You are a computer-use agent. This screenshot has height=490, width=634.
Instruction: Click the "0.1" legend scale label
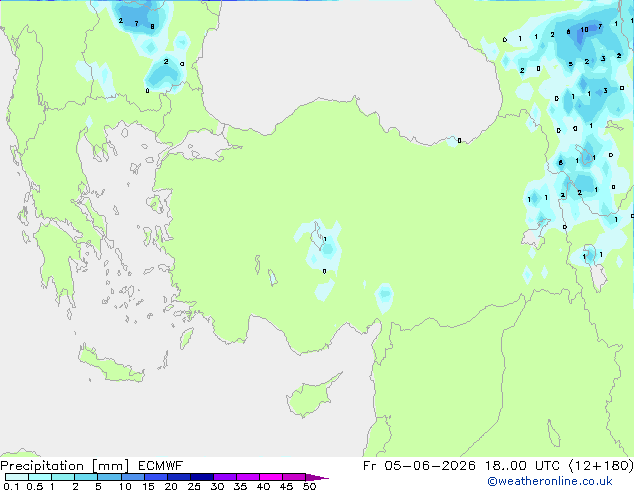tap(11, 486)
